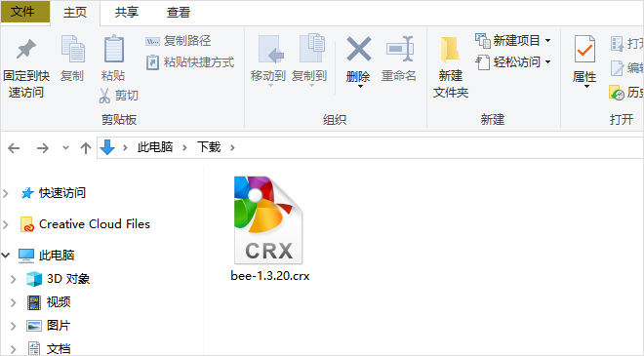644x356 pixels.
Task: Click the Paste clipboard icon
Action: (114, 49)
